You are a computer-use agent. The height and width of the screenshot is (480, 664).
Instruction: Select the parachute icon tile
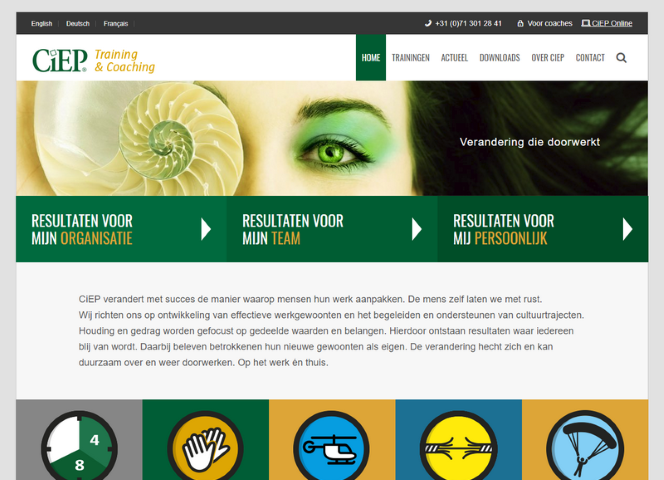click(x=585, y=445)
